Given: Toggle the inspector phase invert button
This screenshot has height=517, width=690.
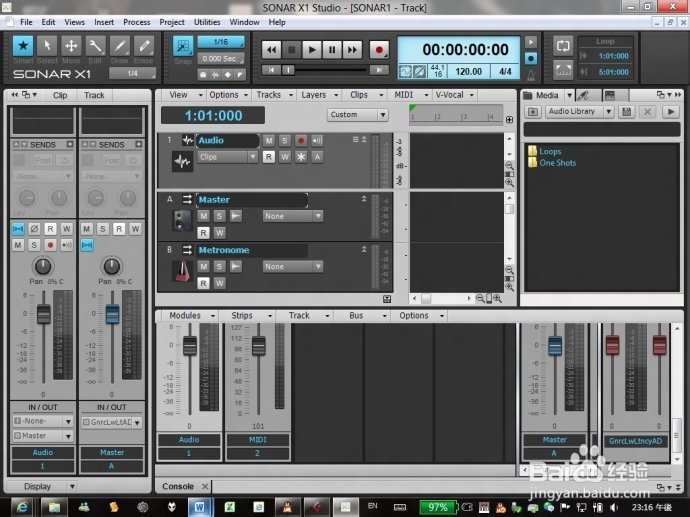Looking at the screenshot, I should 34,229.
